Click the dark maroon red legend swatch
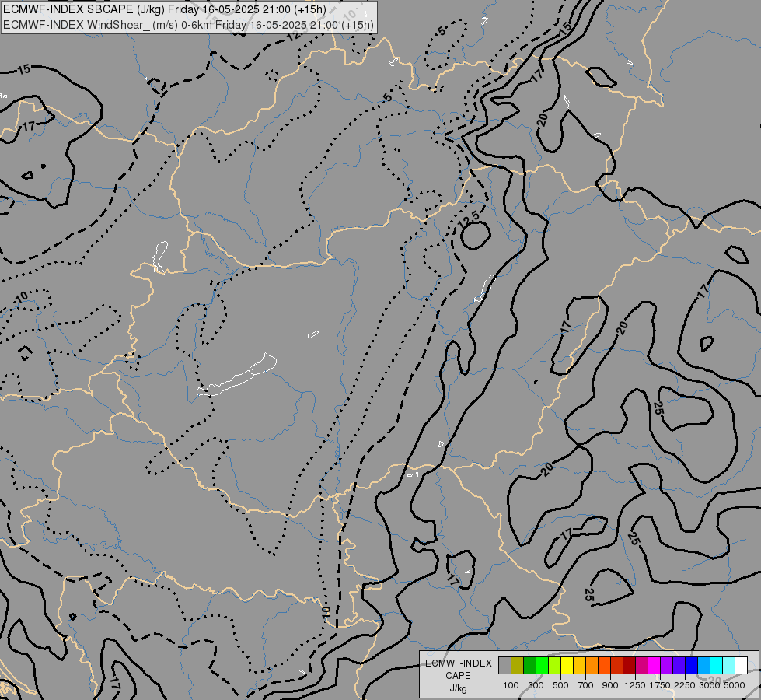Image resolution: width=761 pixels, height=700 pixels. tap(630, 665)
